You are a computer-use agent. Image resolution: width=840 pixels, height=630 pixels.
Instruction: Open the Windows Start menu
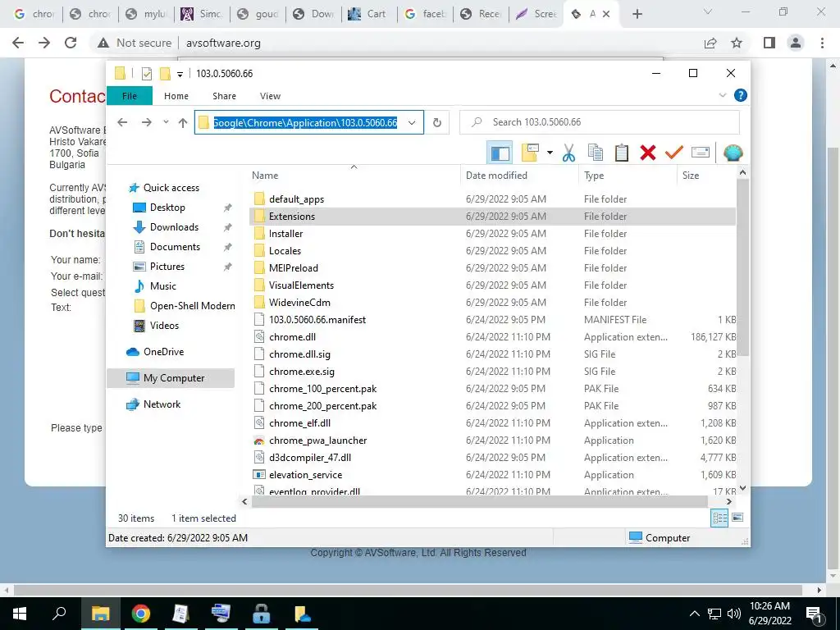[20, 614]
